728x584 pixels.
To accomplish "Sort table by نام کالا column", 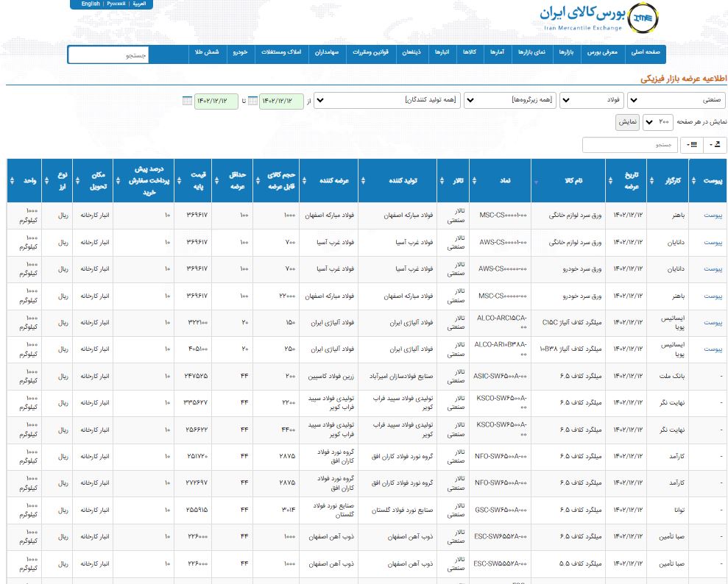I will [537, 182].
